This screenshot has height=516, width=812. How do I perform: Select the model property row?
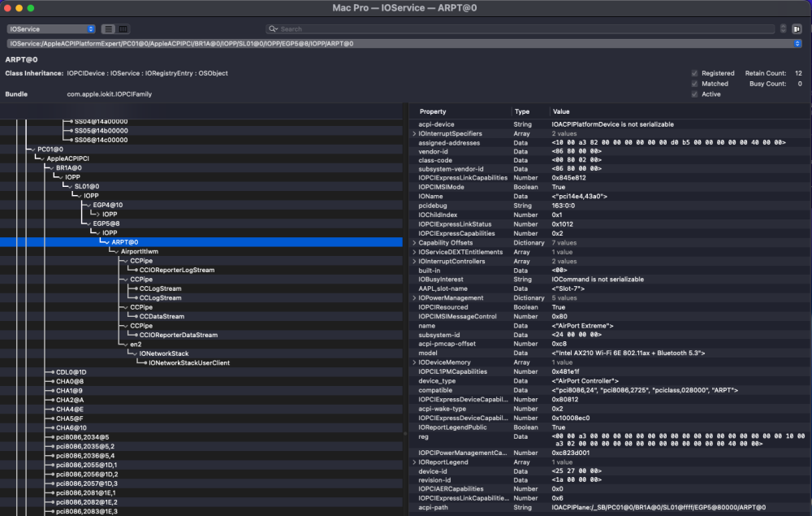tap(609, 353)
